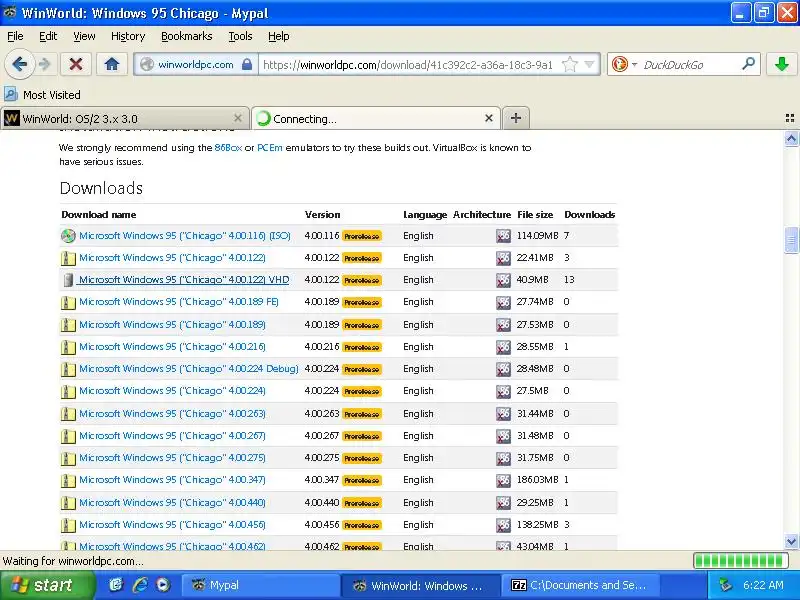The height and width of the screenshot is (600, 800).
Task: Click the hard drive icon on the VHD row
Action: click(x=68, y=280)
